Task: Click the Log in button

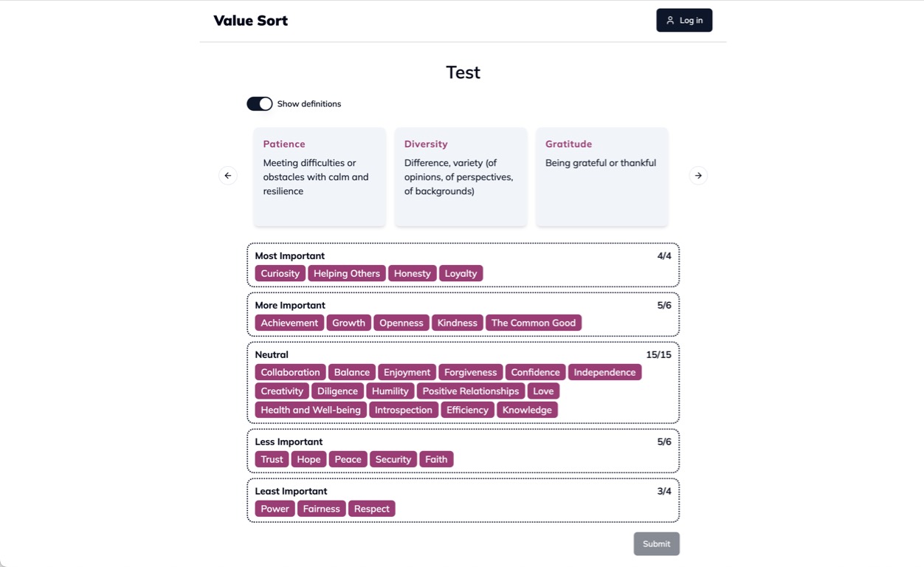Action: tap(684, 20)
